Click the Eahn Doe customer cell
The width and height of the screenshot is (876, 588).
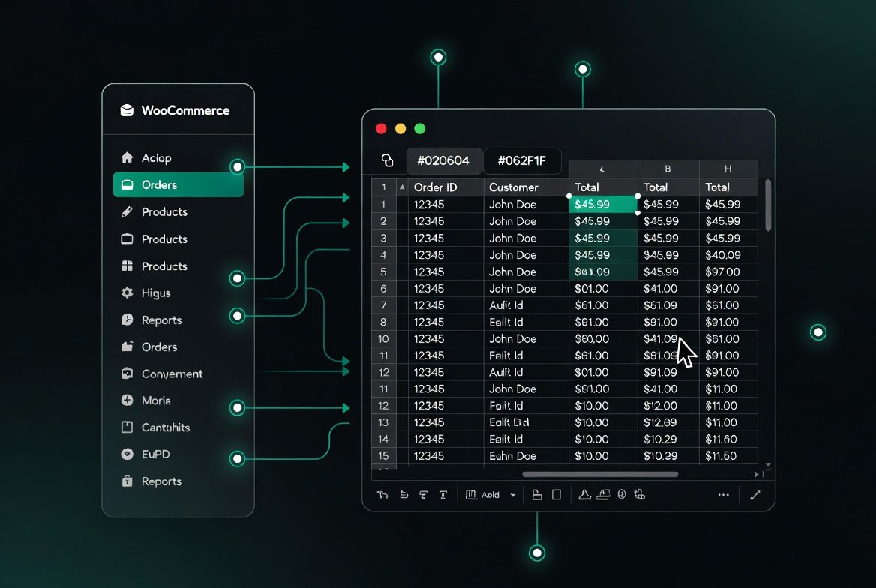click(x=526, y=456)
